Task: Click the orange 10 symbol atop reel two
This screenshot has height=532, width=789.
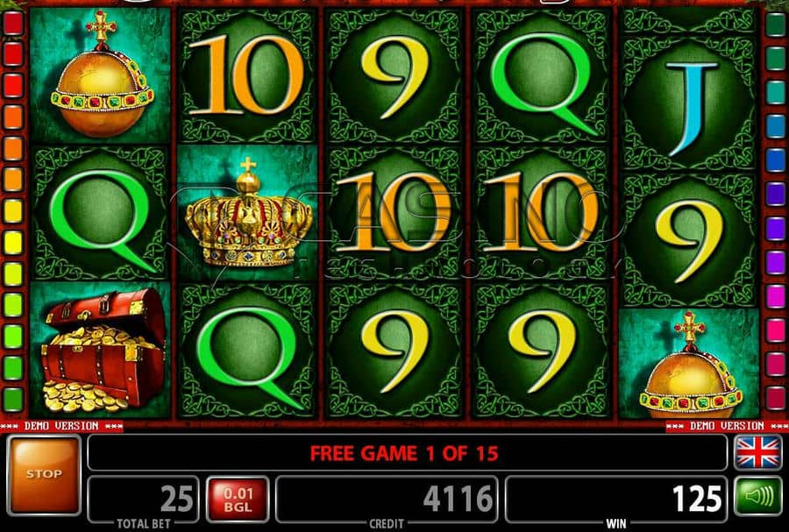Action: coord(247,75)
